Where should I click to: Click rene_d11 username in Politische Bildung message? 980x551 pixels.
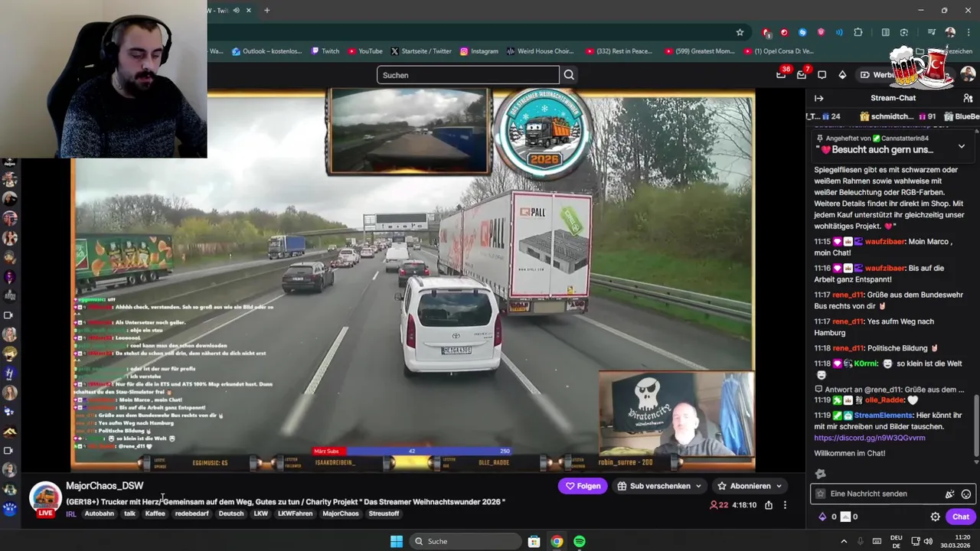pyautogui.click(x=848, y=348)
